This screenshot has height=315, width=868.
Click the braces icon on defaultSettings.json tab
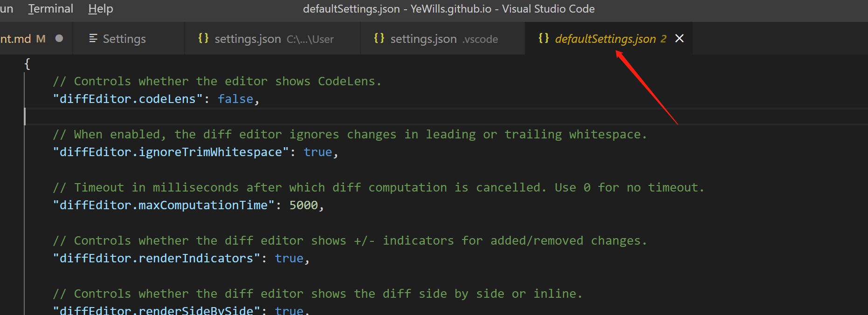543,38
